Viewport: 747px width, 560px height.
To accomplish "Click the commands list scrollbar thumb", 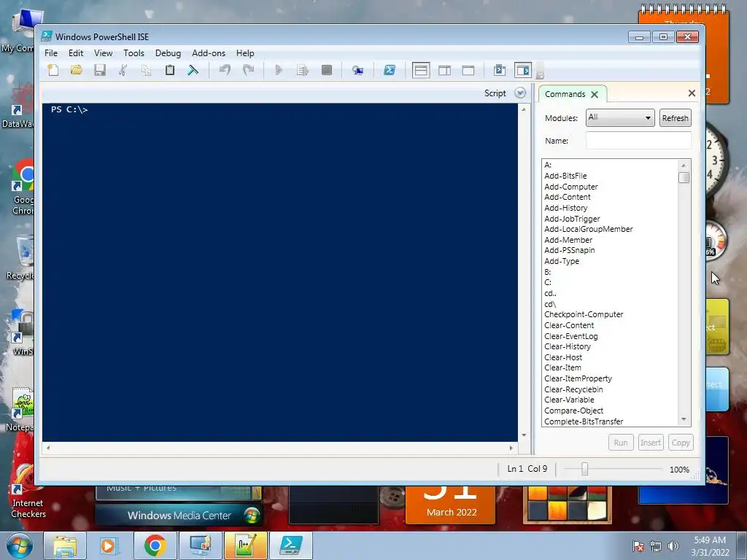I will point(684,177).
